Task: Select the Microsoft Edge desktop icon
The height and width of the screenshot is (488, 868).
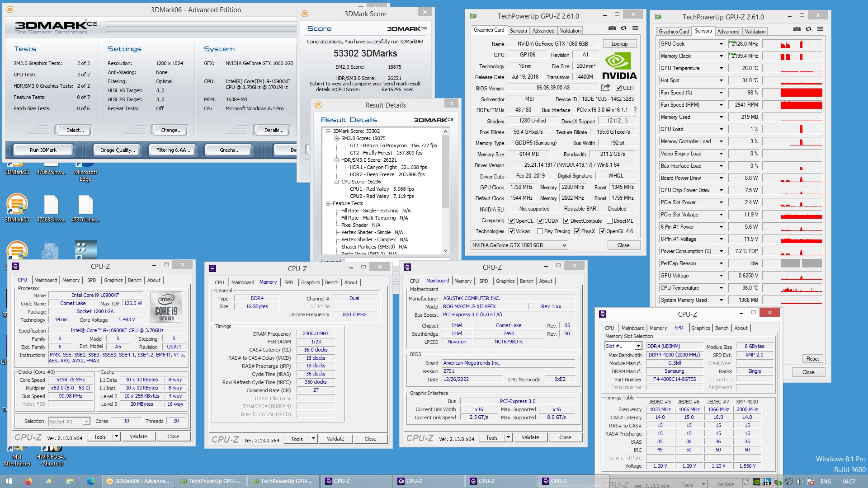Action: pos(85,173)
